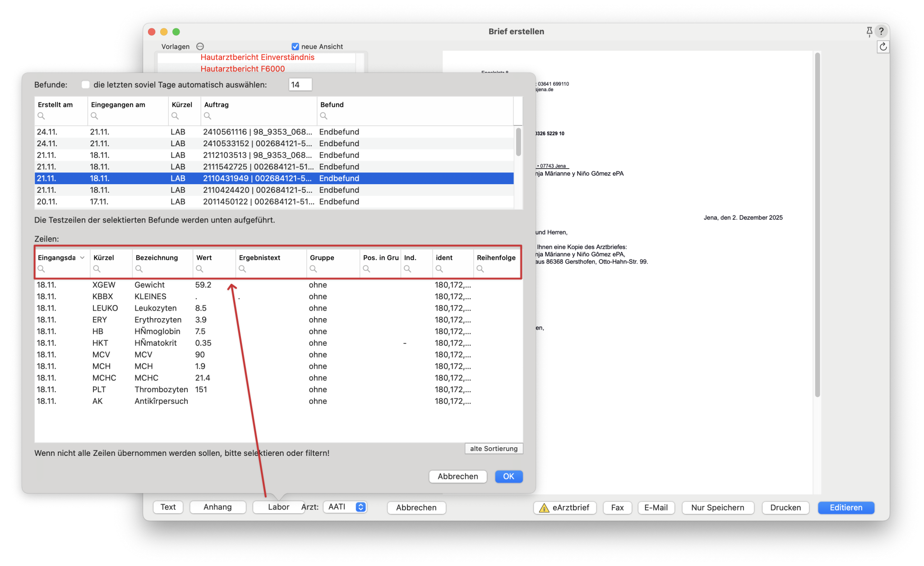Enable automatic last days selection checkbox

coord(85,84)
